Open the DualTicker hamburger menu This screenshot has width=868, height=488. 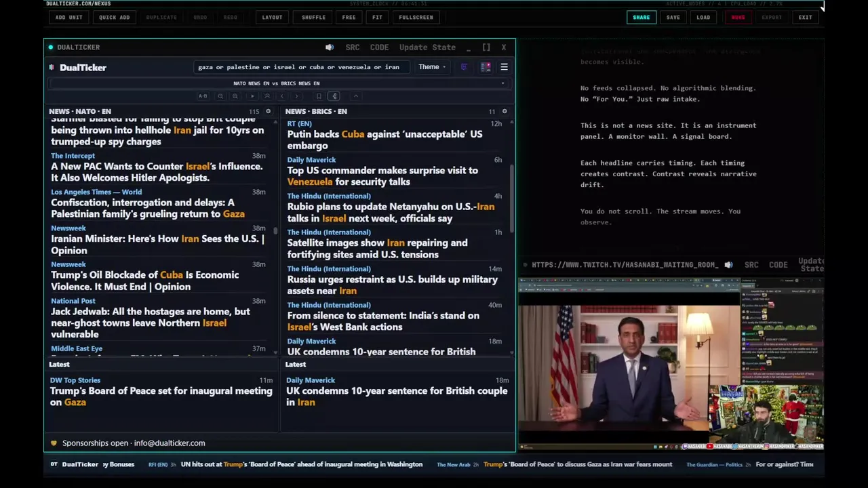[x=504, y=67]
